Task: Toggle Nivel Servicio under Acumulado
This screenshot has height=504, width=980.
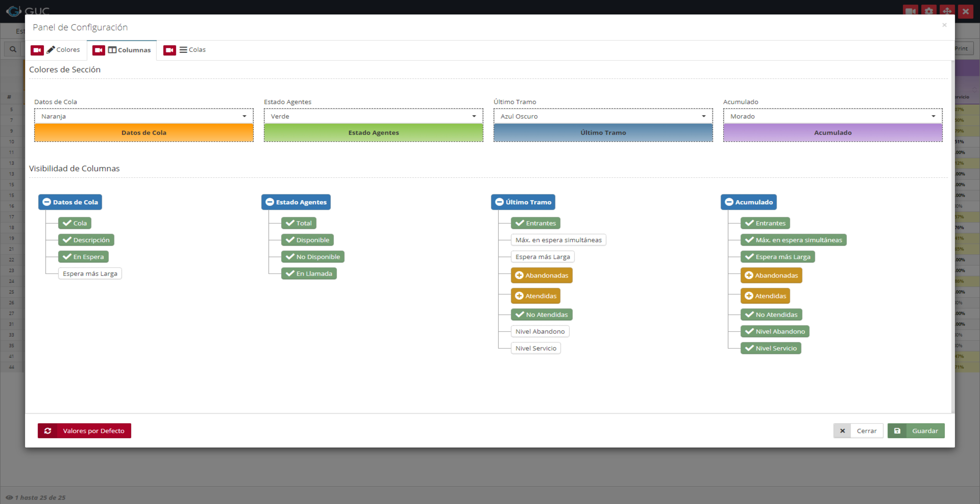Action: click(x=771, y=348)
